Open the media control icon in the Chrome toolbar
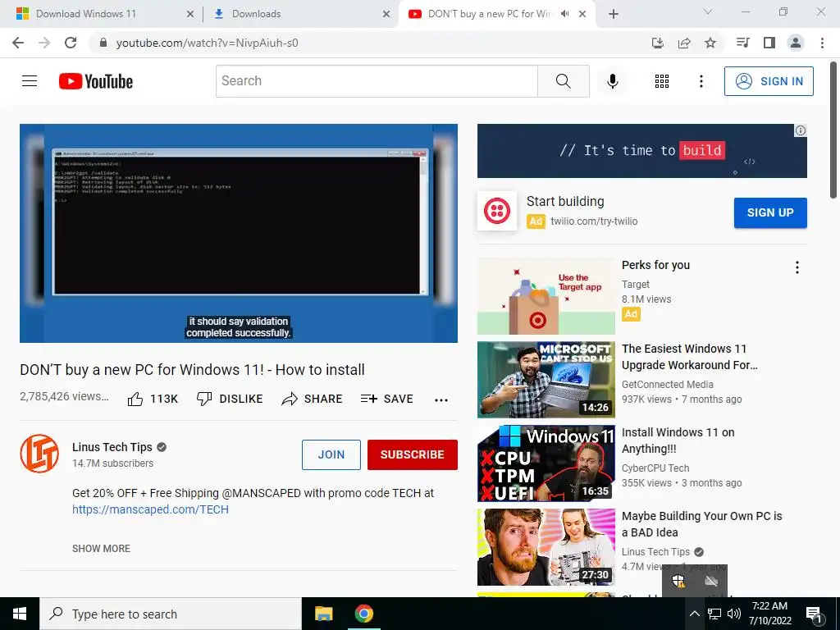Viewport: 840px width, 630px height. point(743,43)
